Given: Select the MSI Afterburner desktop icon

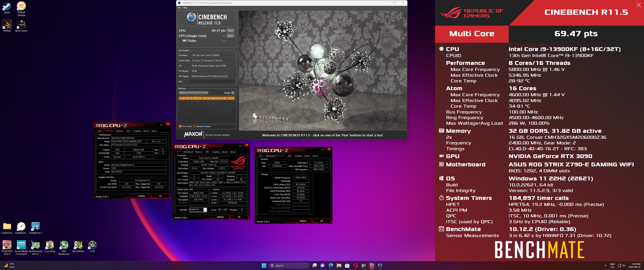Looking at the screenshot, I should pos(64,248).
